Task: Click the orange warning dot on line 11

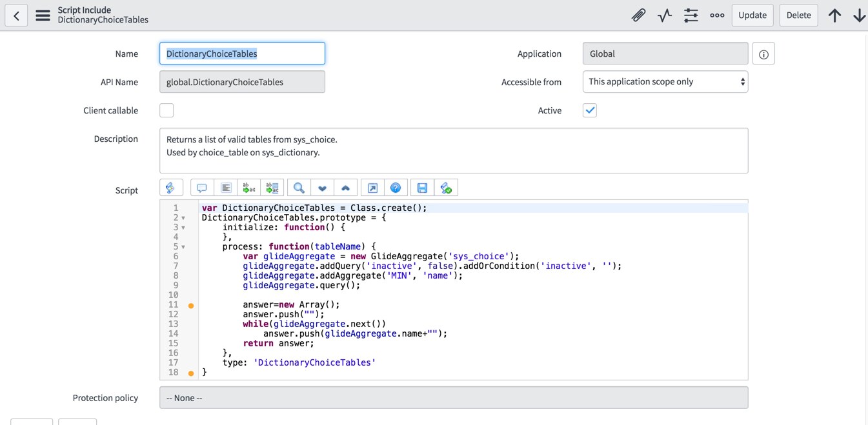Action: [x=191, y=305]
